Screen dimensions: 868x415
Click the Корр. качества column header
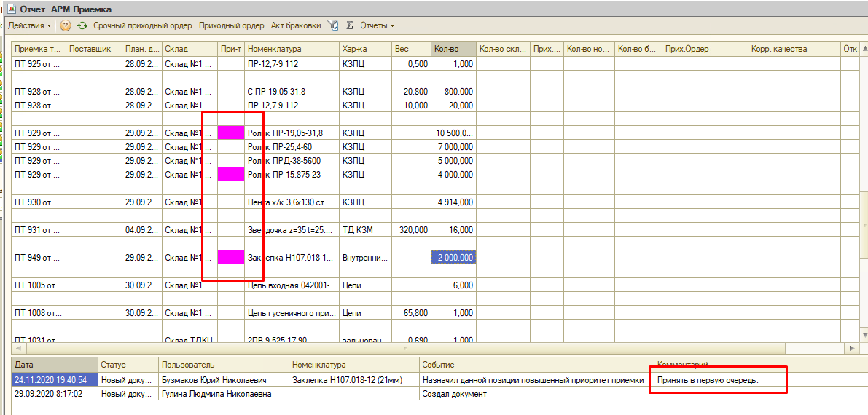pyautogui.click(x=793, y=49)
